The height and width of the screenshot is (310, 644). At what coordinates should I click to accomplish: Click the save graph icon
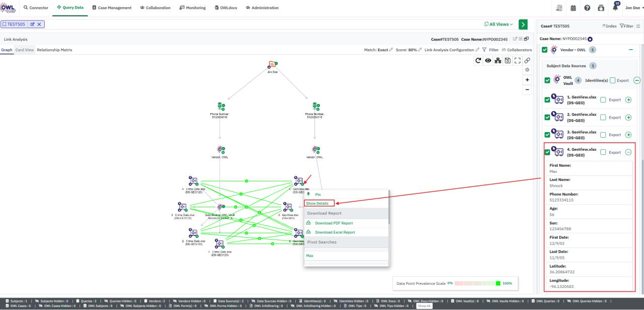507,60
